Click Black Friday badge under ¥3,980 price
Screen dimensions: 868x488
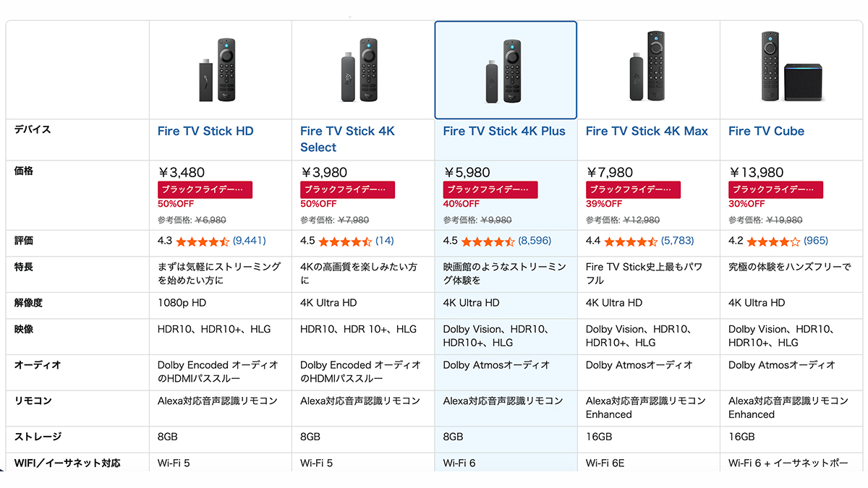pos(347,189)
